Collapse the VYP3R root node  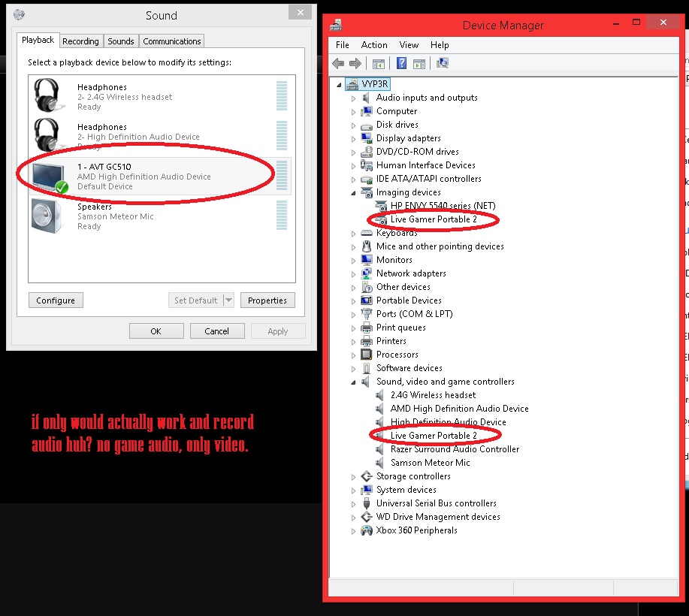coord(339,85)
